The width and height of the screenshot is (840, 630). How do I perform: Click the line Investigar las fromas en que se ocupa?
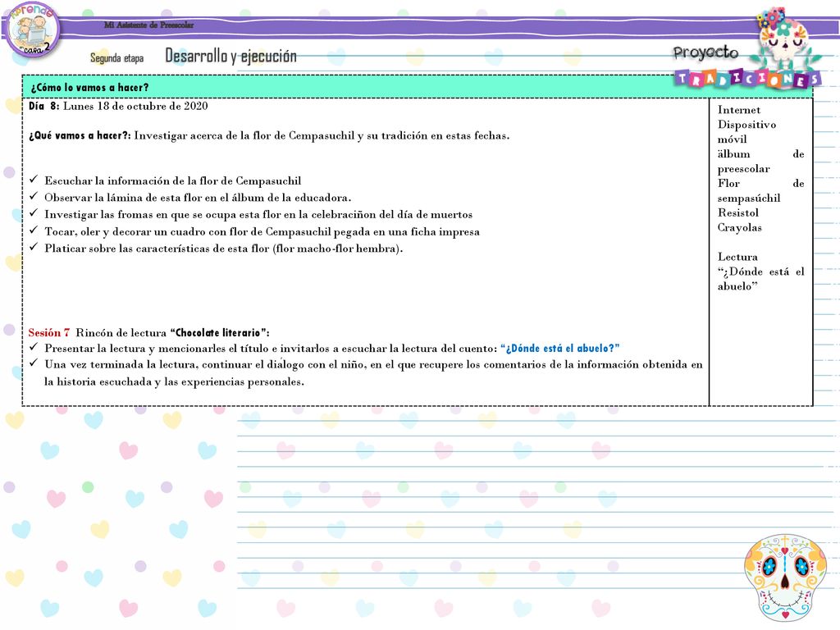(258, 215)
